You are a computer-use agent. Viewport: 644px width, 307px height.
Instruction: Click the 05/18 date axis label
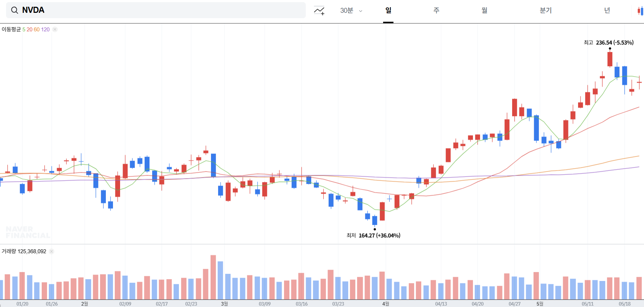[x=625, y=304]
